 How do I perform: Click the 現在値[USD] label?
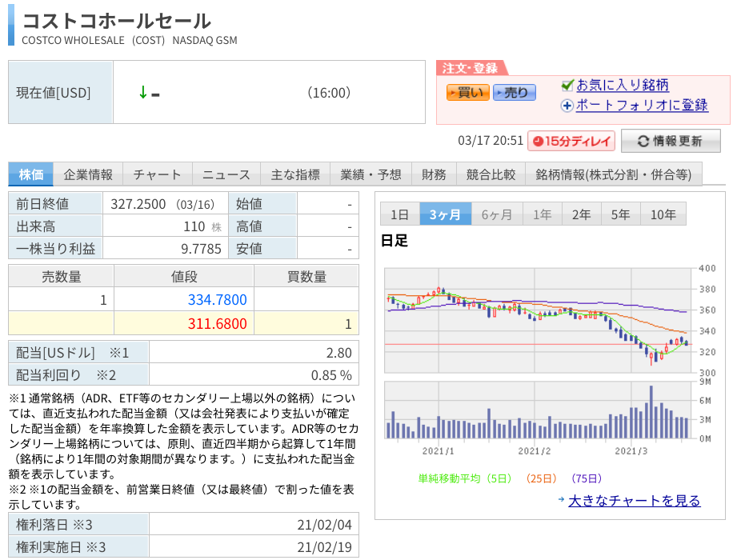[x=54, y=93]
